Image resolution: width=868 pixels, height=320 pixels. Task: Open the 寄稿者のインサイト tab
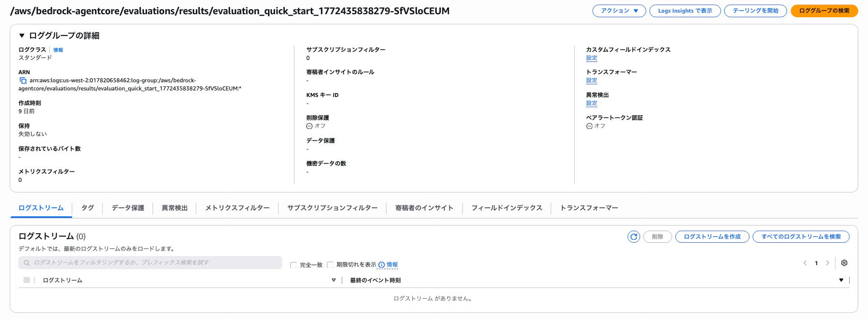pyautogui.click(x=424, y=208)
